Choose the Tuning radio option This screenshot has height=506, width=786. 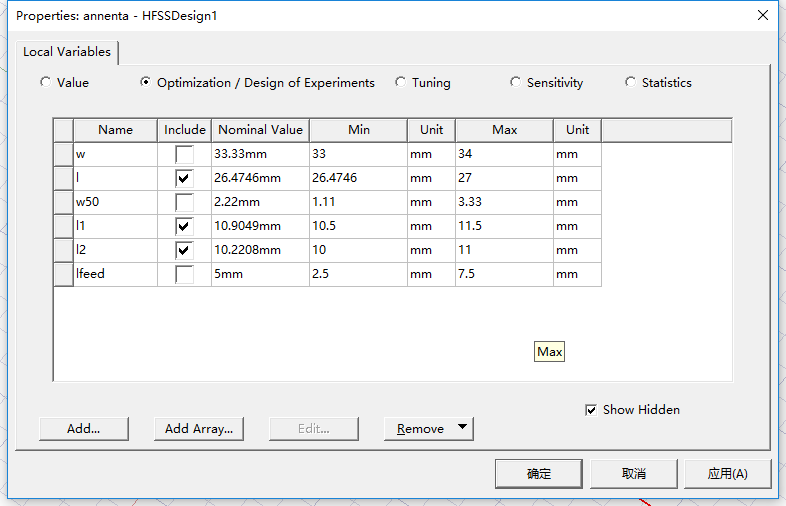pos(401,83)
